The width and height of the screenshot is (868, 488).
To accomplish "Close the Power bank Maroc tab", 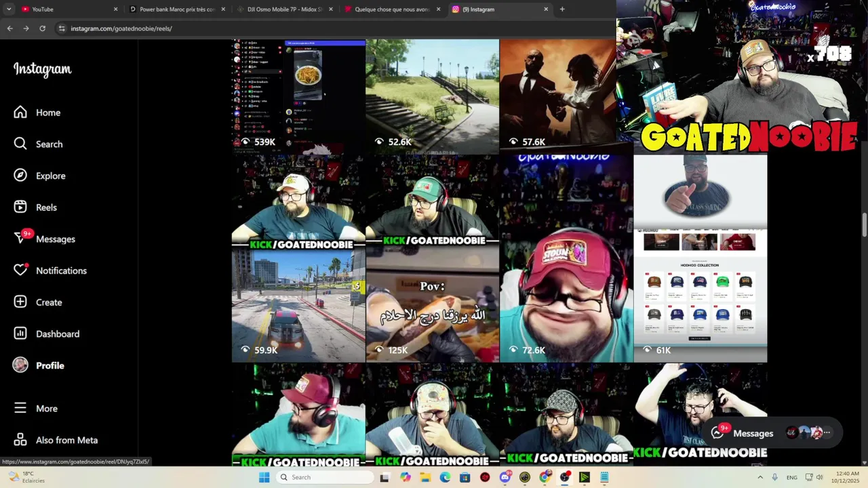I will pyautogui.click(x=223, y=9).
